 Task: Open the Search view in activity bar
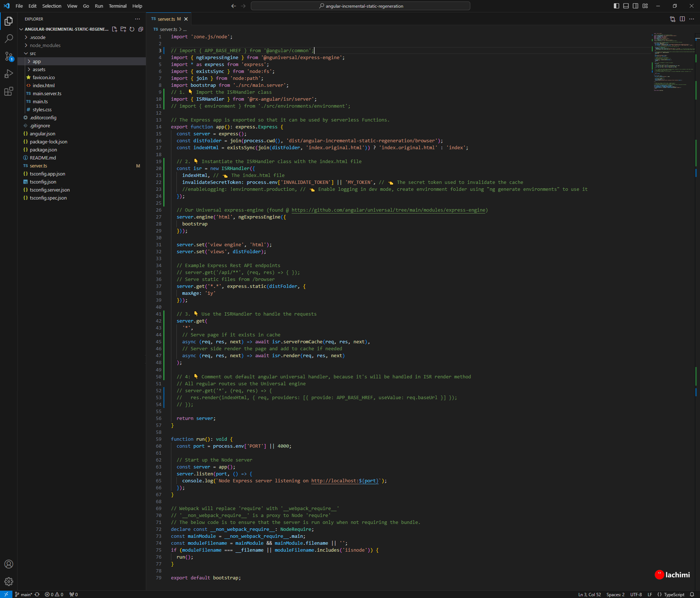(9, 38)
